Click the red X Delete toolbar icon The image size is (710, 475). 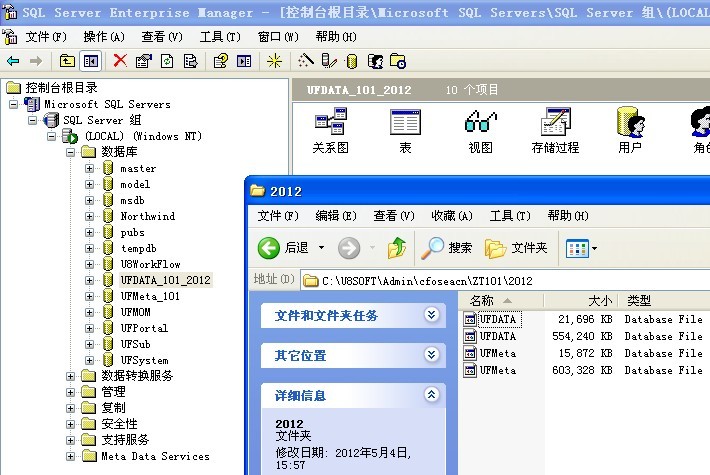pyautogui.click(x=120, y=61)
